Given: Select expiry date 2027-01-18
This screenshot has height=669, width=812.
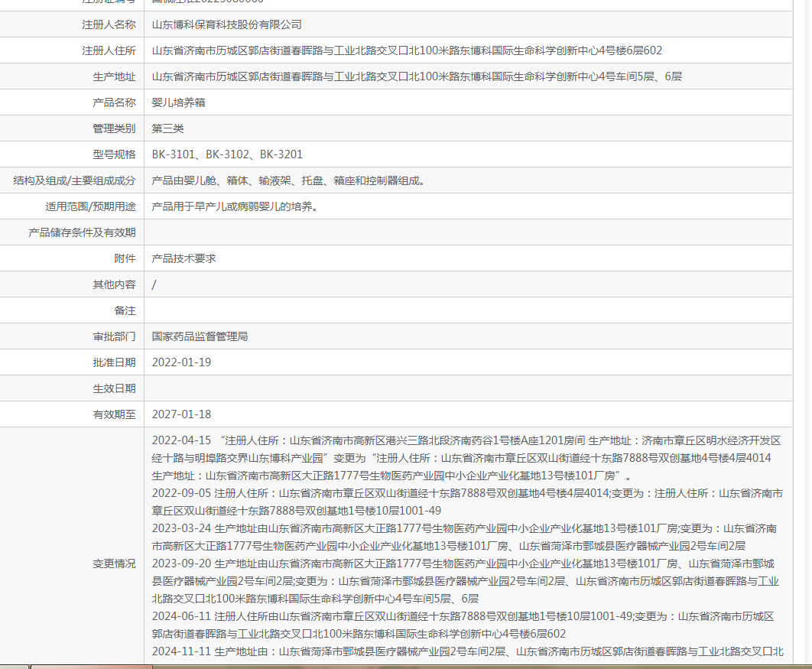Looking at the screenshot, I should click(x=181, y=414).
